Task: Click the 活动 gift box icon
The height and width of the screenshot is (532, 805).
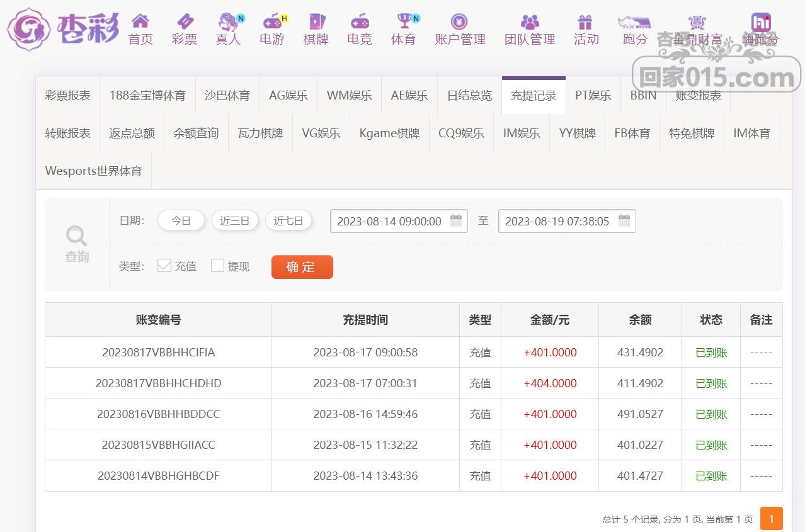Action: tap(586, 22)
